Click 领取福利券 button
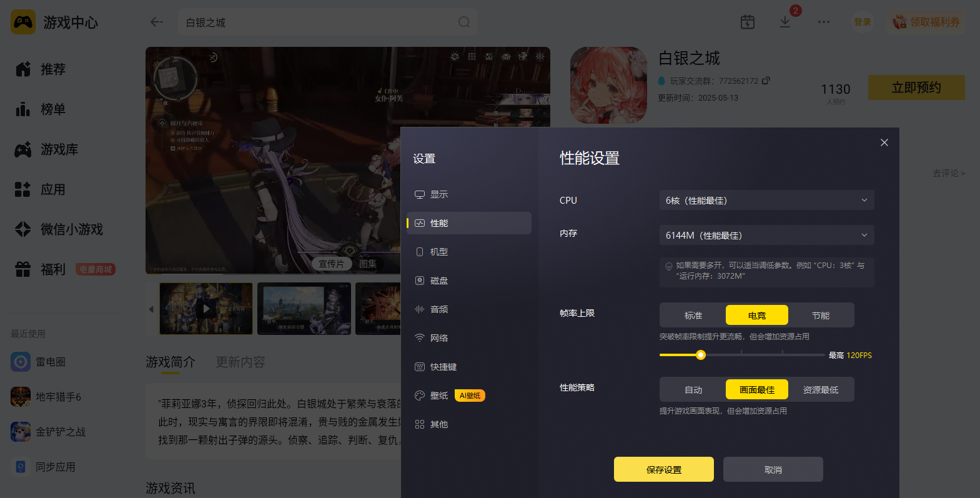 [926, 22]
